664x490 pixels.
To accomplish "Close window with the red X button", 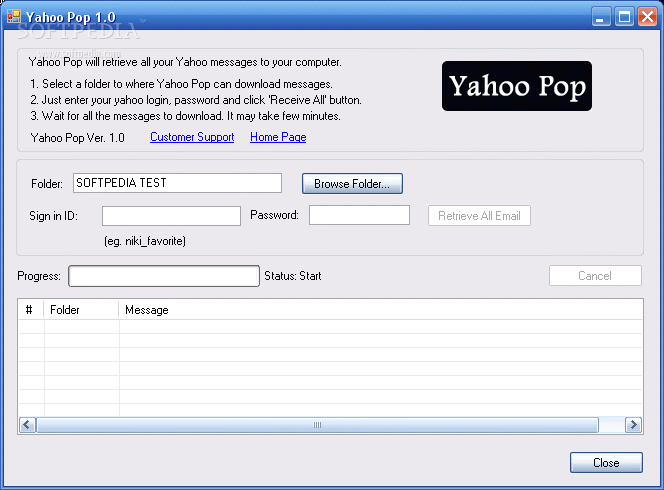I will click(x=647, y=17).
